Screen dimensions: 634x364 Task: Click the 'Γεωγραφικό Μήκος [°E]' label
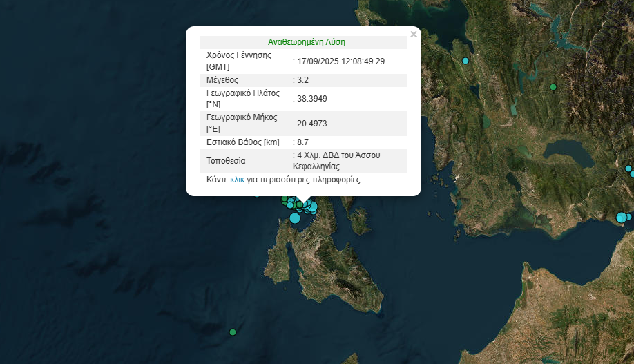(242, 124)
